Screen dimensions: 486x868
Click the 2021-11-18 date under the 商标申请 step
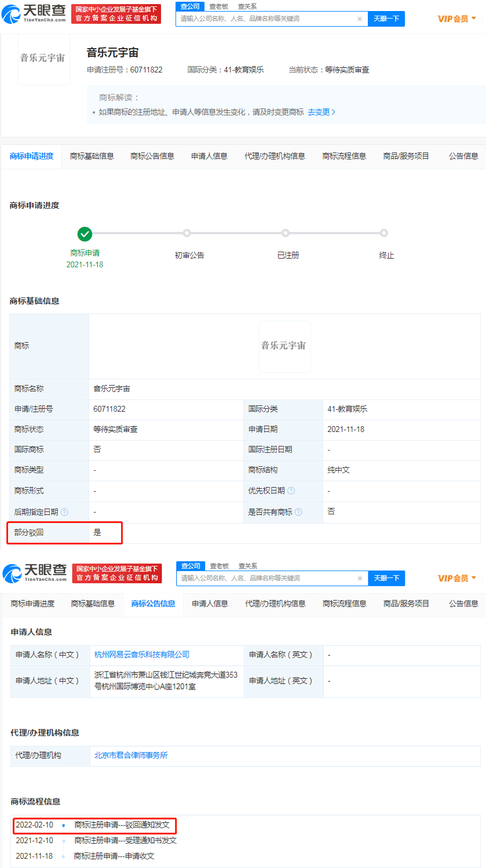coord(85,264)
